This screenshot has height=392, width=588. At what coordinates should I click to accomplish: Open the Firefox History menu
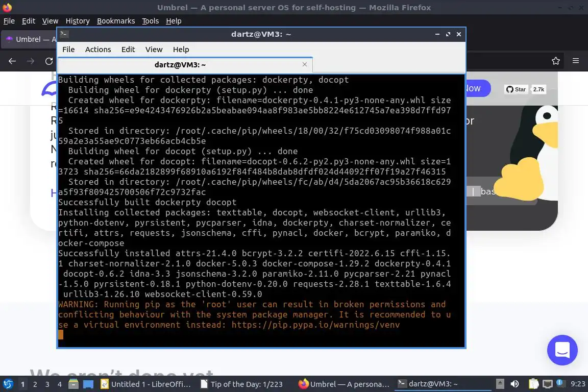[x=78, y=21]
